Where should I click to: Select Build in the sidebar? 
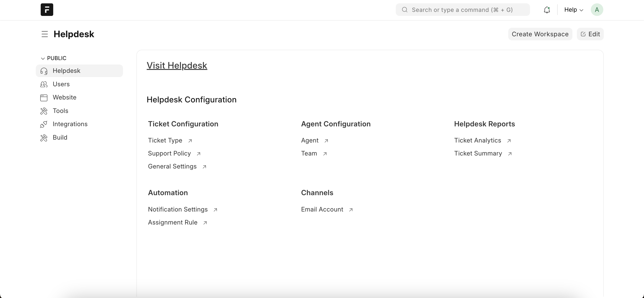pos(60,138)
